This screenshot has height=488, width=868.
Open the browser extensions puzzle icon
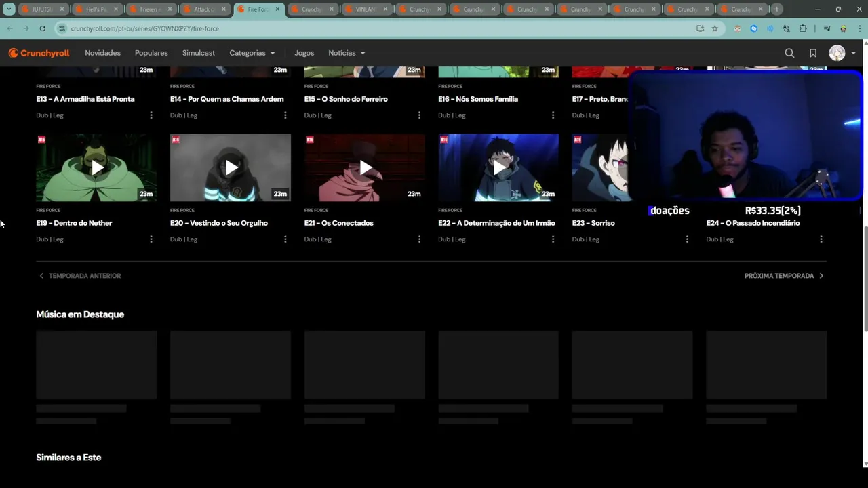(803, 28)
